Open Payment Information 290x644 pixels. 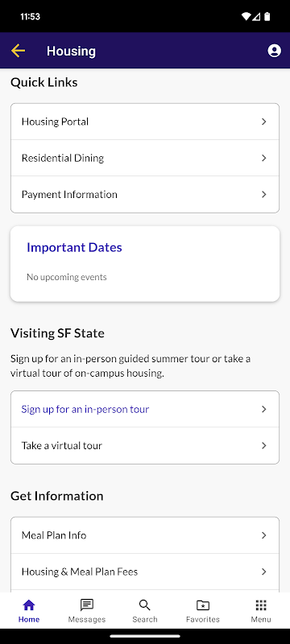(145, 194)
